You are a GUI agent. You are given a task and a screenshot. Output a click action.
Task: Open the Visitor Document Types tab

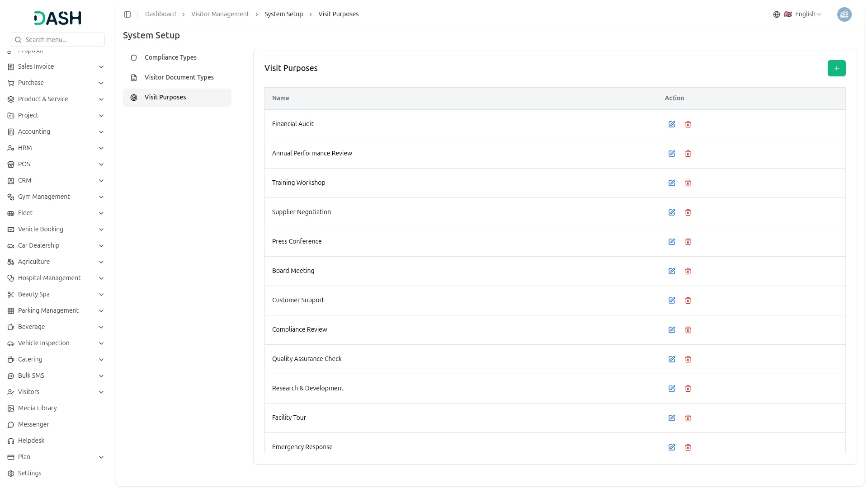coord(179,77)
